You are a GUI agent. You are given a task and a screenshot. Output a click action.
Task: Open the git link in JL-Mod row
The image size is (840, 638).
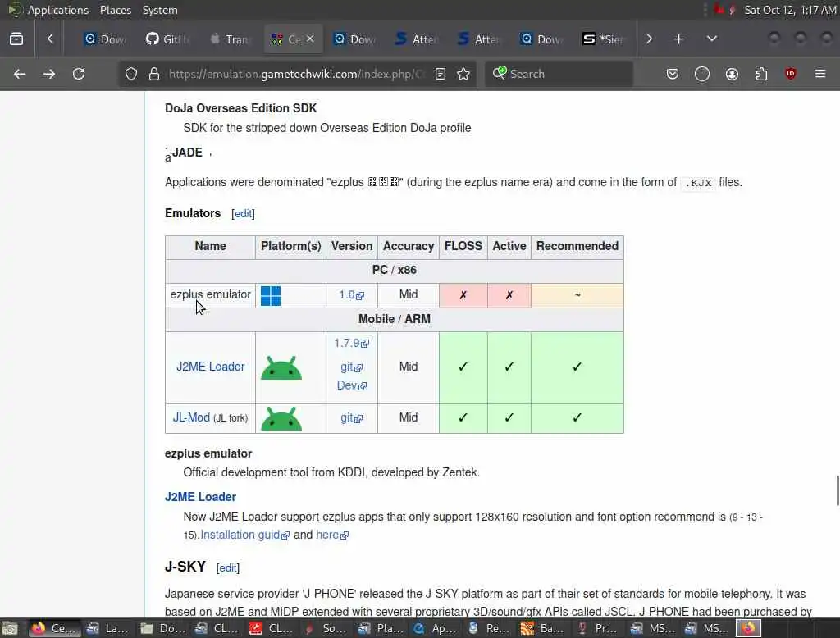(x=351, y=418)
